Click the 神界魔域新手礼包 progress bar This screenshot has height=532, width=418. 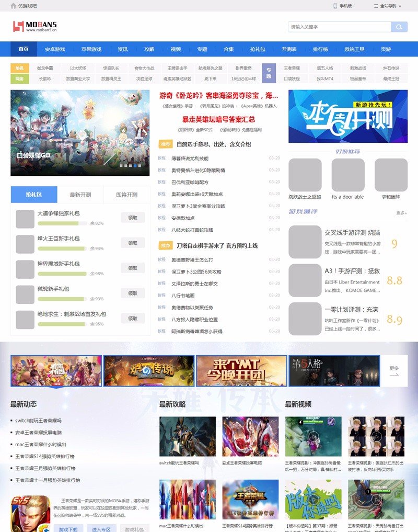[62, 274]
